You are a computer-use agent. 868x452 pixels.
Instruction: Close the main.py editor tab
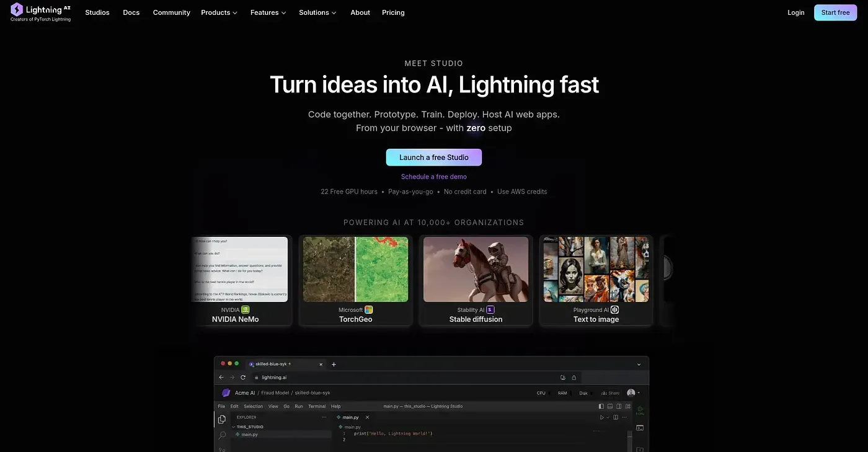367,417
